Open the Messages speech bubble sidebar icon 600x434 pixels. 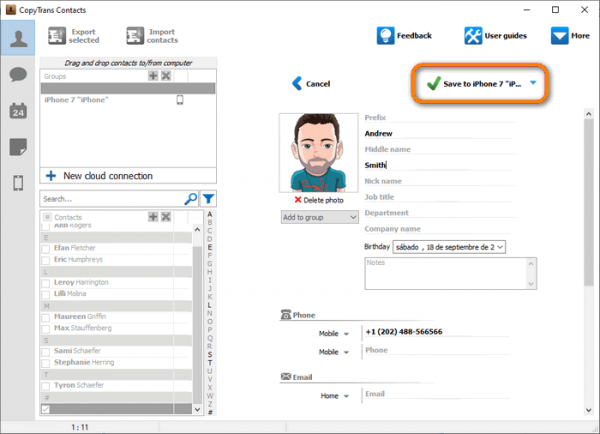(17, 74)
